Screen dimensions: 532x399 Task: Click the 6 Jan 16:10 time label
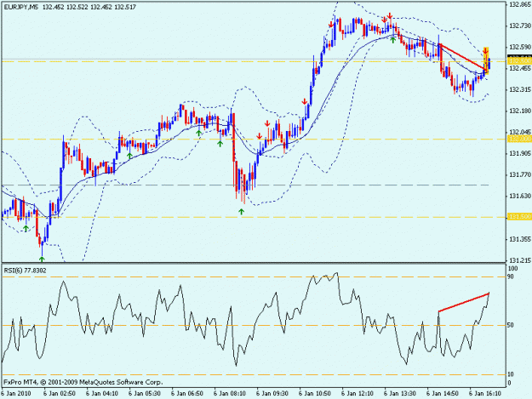click(485, 394)
